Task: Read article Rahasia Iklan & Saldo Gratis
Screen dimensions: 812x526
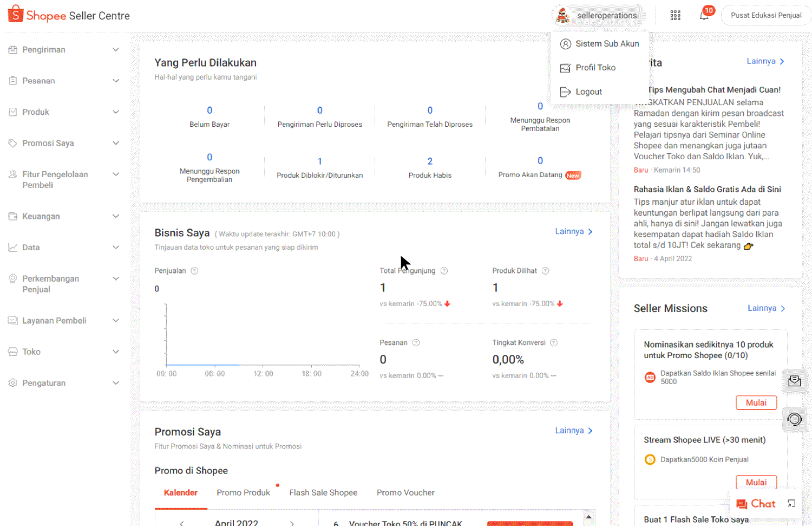Action: (708, 190)
